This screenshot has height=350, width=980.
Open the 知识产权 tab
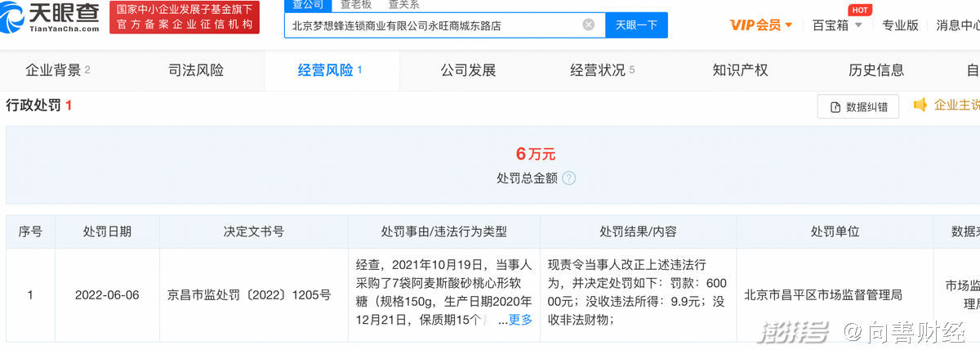click(740, 70)
